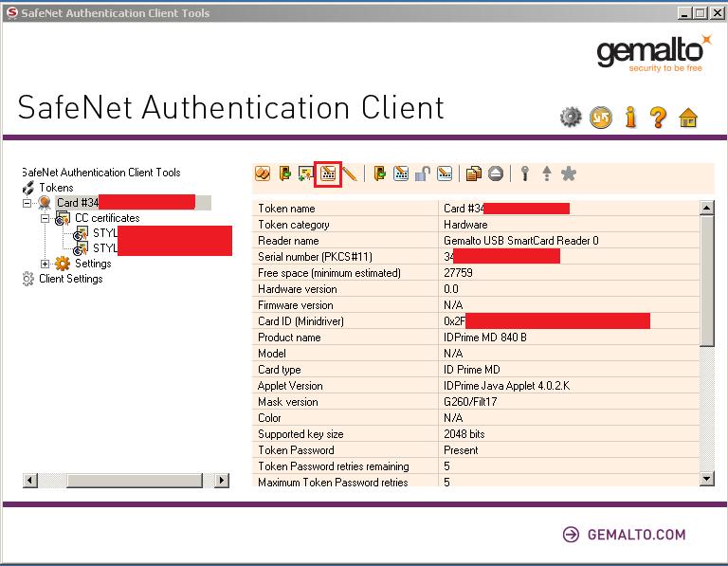This screenshot has height=566, width=728.
Task: Click the tree pane scroll-left arrow
Action: click(x=30, y=480)
